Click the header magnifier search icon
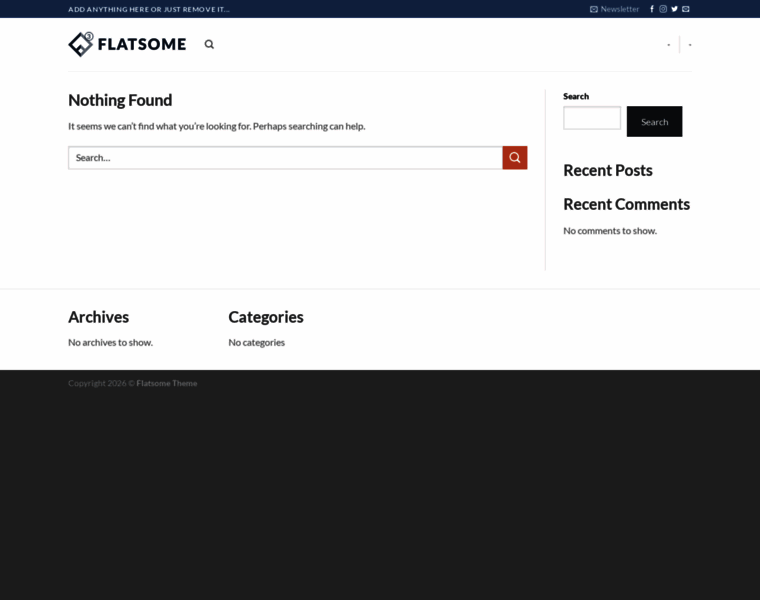This screenshot has height=600, width=760. click(209, 44)
